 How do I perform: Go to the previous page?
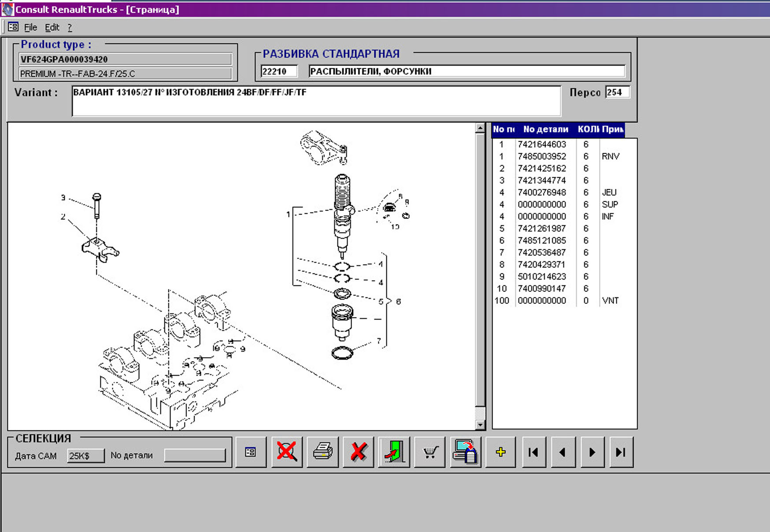pos(562,452)
